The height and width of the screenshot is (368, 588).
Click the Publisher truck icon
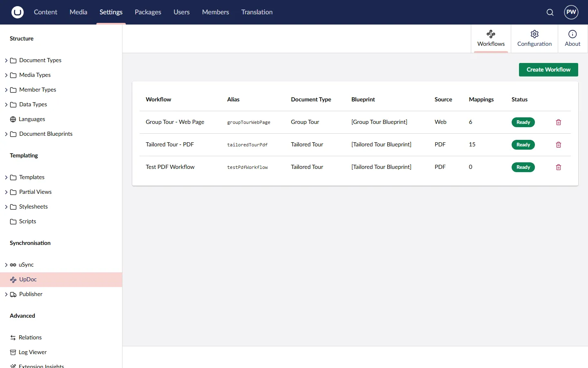(13, 294)
